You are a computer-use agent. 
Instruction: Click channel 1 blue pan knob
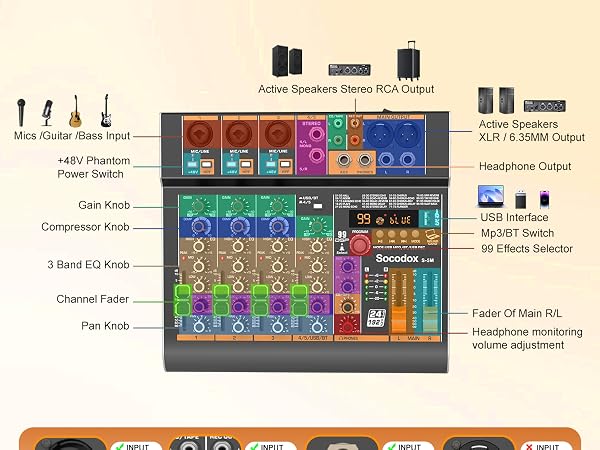coord(199,326)
